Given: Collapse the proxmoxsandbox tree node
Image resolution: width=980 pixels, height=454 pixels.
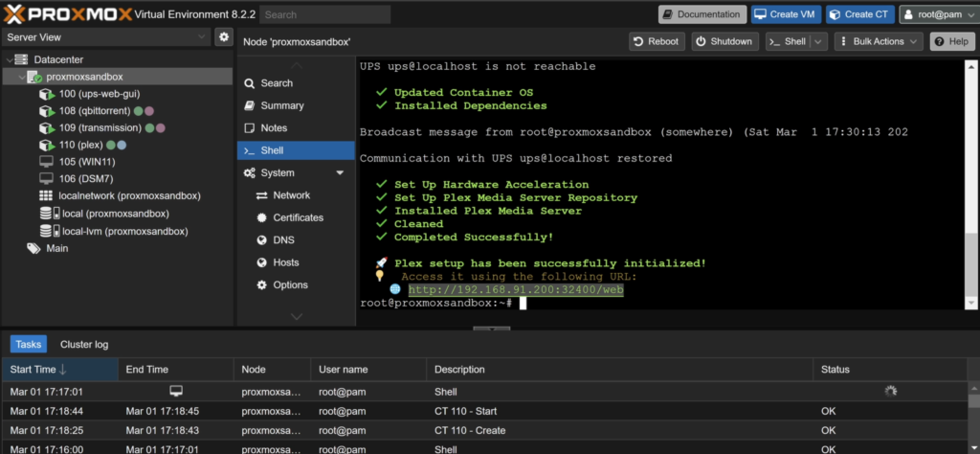Looking at the screenshot, I should 21,77.
